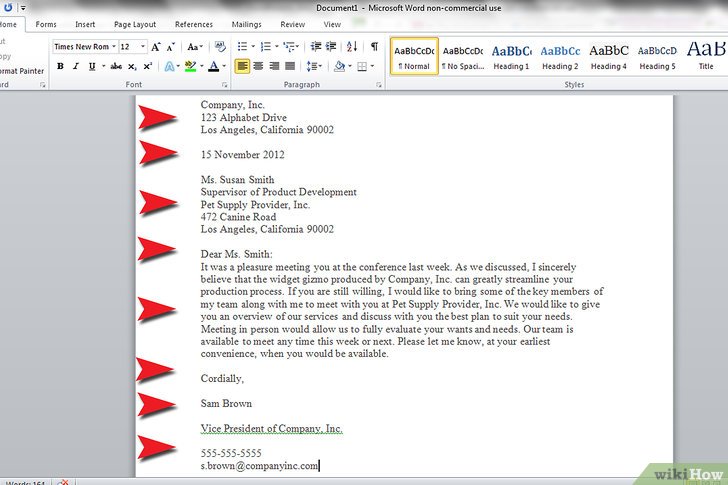
Task: Click the Shrink Font icon
Action: (171, 46)
